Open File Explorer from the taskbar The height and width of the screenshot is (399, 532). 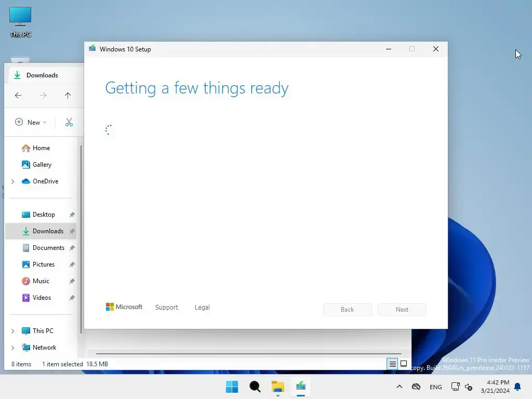tap(278, 387)
